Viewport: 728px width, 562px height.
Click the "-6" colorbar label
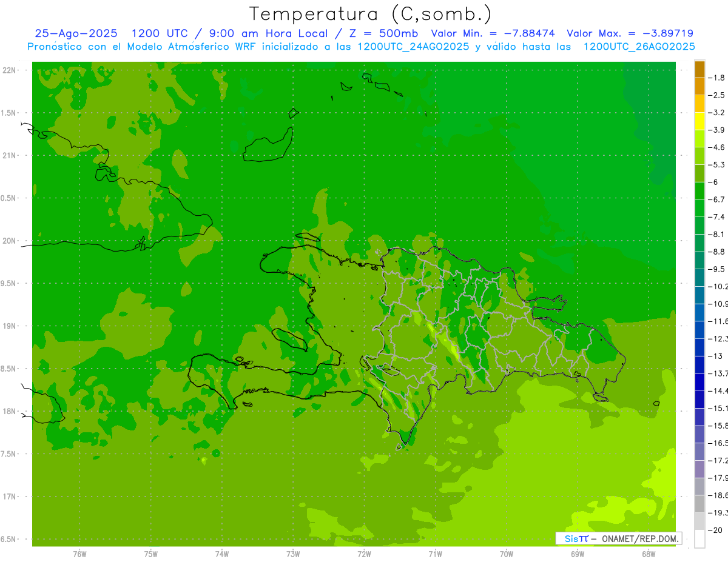click(x=714, y=182)
